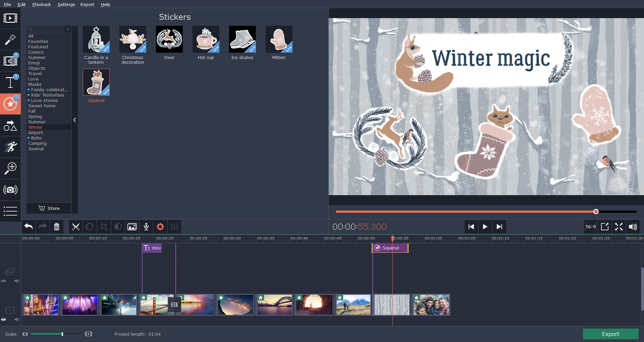Image resolution: width=644 pixels, height=342 pixels.
Task: Hide the overlay track with the eye toggle
Action: pyautogui.click(x=4, y=281)
